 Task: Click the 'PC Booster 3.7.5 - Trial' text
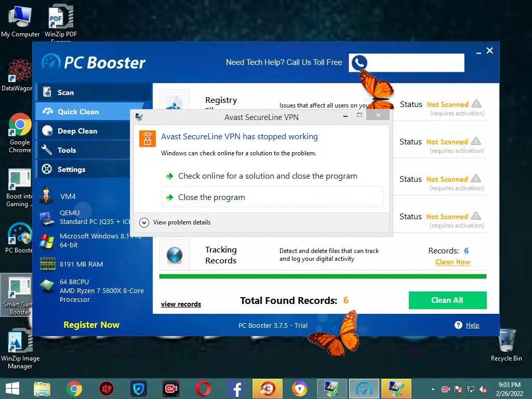click(x=273, y=325)
